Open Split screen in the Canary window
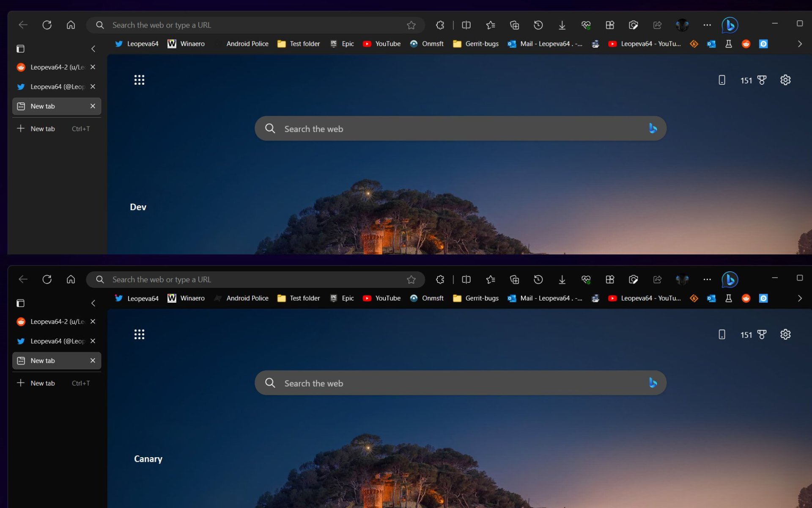812x508 pixels. (466, 279)
